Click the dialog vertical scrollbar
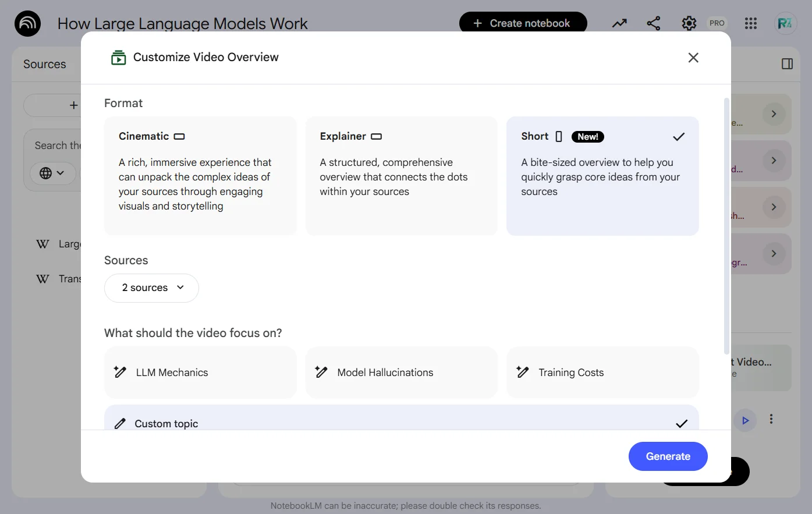 tap(726, 226)
